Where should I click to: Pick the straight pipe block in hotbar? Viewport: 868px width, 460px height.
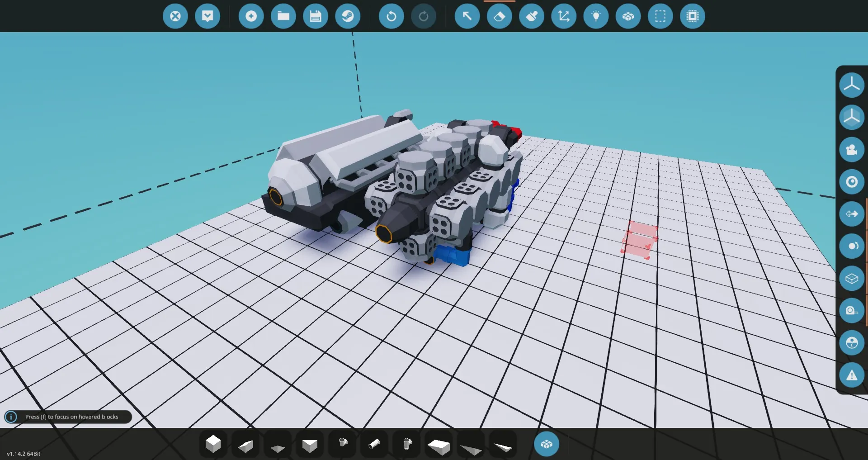374,444
